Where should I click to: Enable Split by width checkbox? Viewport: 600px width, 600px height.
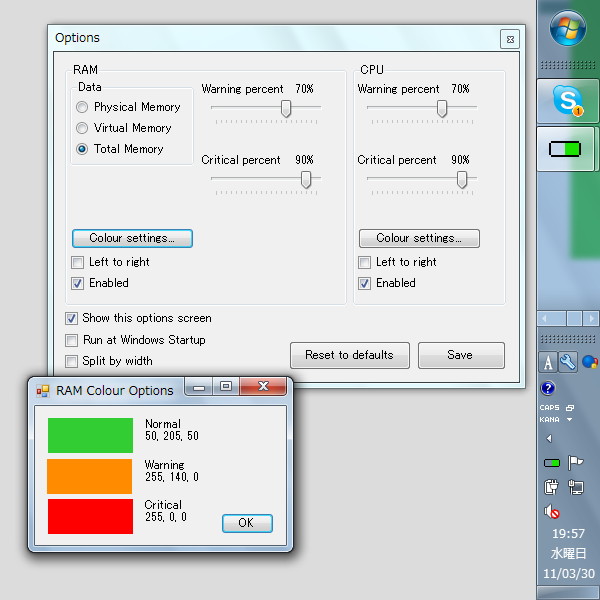click(x=71, y=361)
